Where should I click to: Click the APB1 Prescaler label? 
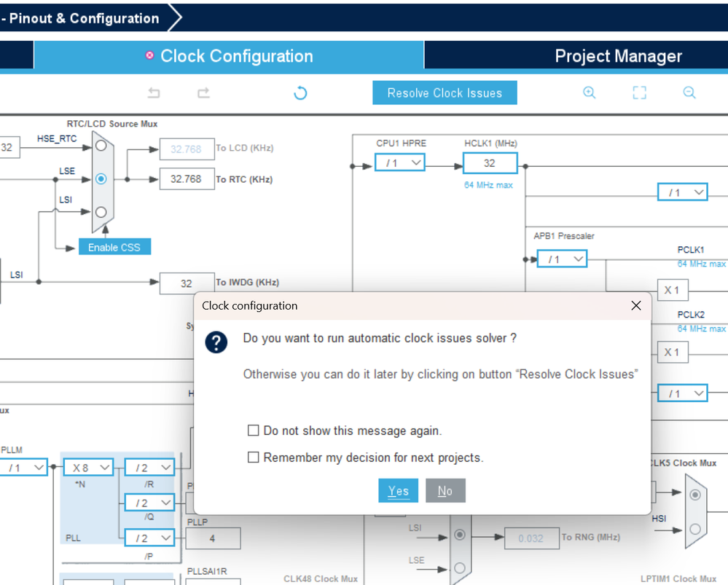563,236
